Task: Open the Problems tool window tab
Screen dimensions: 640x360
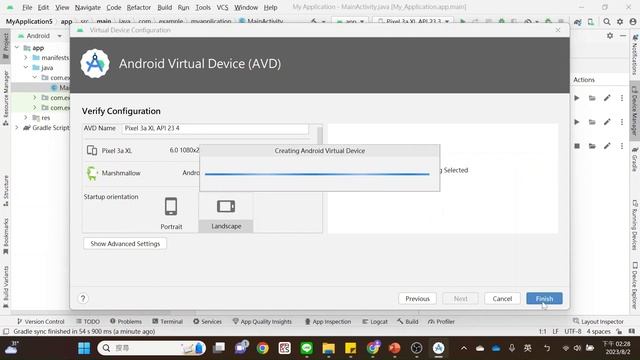Action: (x=126, y=322)
